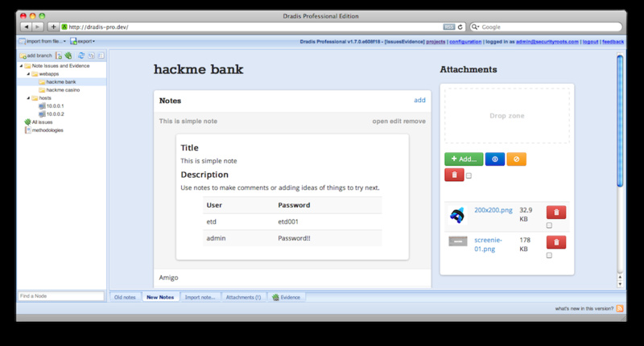The width and height of the screenshot is (644, 346).
Task: Click the green Add... attachment button
Action: 464,159
